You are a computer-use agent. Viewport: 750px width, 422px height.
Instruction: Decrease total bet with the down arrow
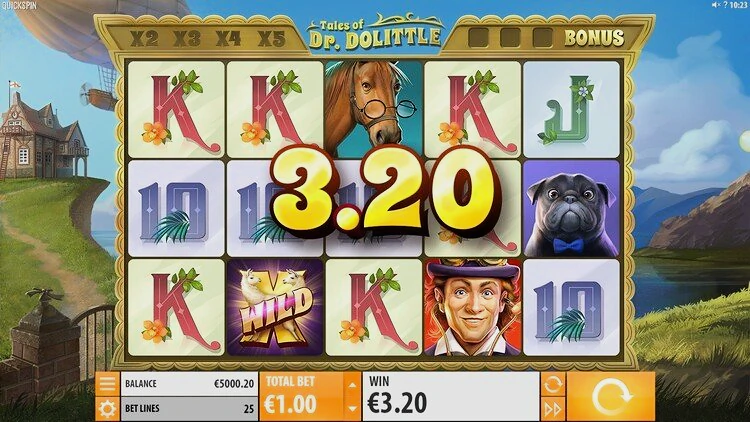click(352, 409)
